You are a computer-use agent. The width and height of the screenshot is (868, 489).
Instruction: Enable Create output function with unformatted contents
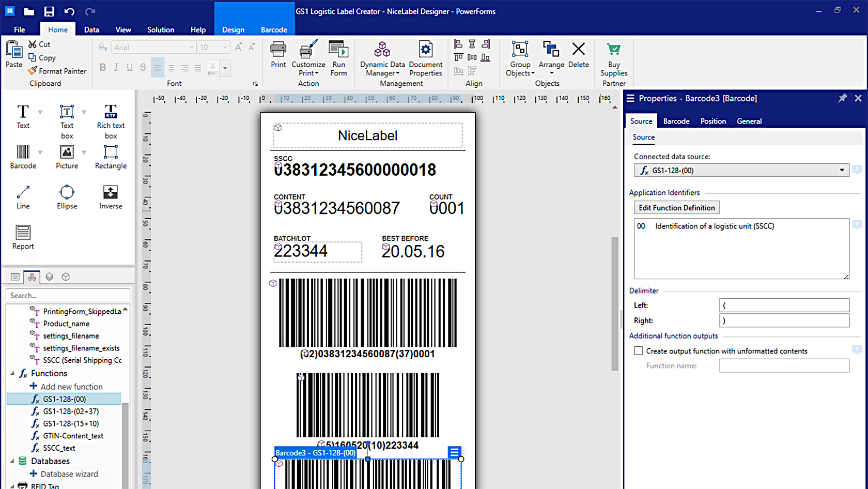point(639,351)
